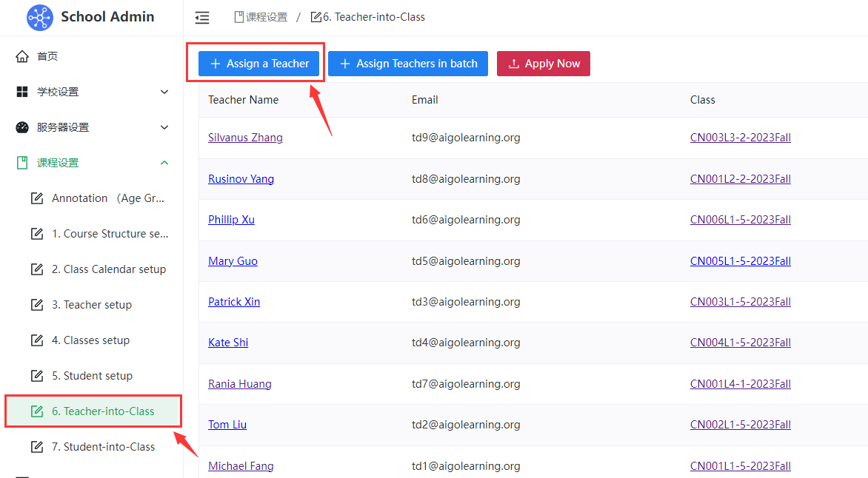868x478 pixels.
Task: Click the grid icon beside 学校设置
Action: click(x=22, y=92)
